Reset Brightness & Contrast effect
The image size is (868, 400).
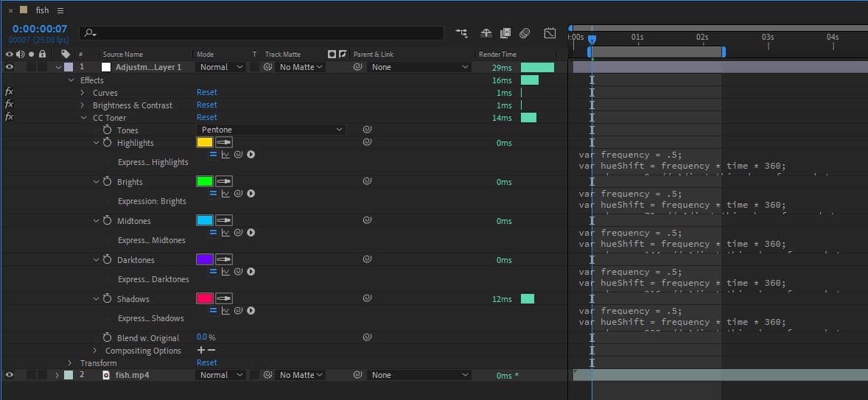tap(207, 105)
